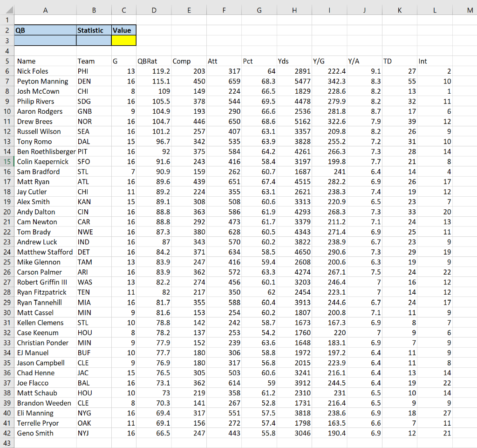Click the SEA team cell
The width and height of the screenshot is (477, 448).
[94, 131]
